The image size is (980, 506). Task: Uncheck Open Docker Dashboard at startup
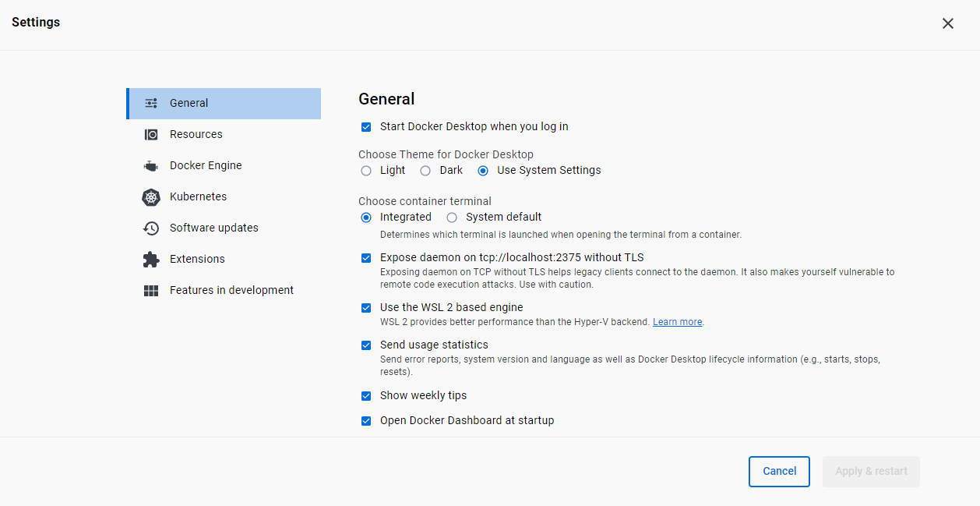pos(366,421)
